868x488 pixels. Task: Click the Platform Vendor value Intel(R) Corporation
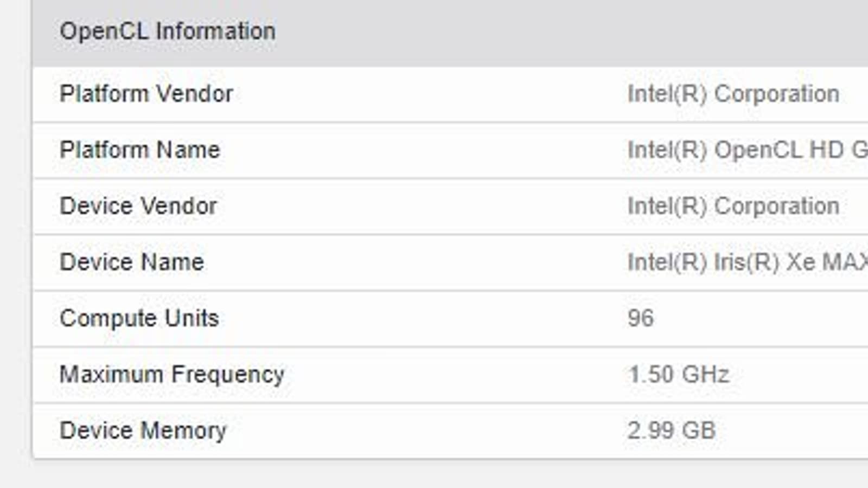[733, 94]
